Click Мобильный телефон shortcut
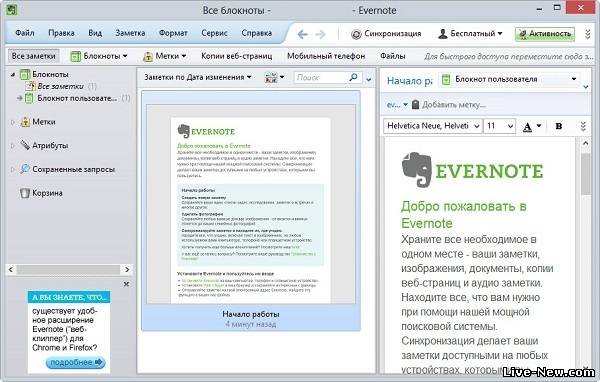This screenshot has height=382, width=600. tap(326, 56)
